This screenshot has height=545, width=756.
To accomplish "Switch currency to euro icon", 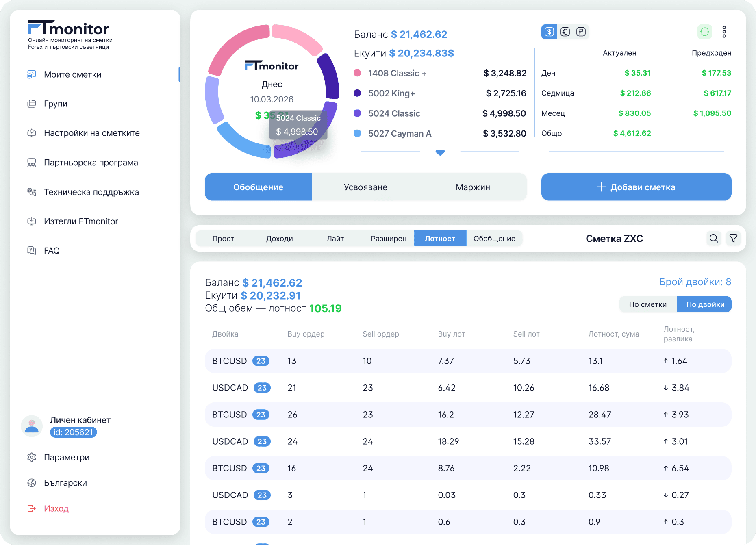I will click(565, 32).
